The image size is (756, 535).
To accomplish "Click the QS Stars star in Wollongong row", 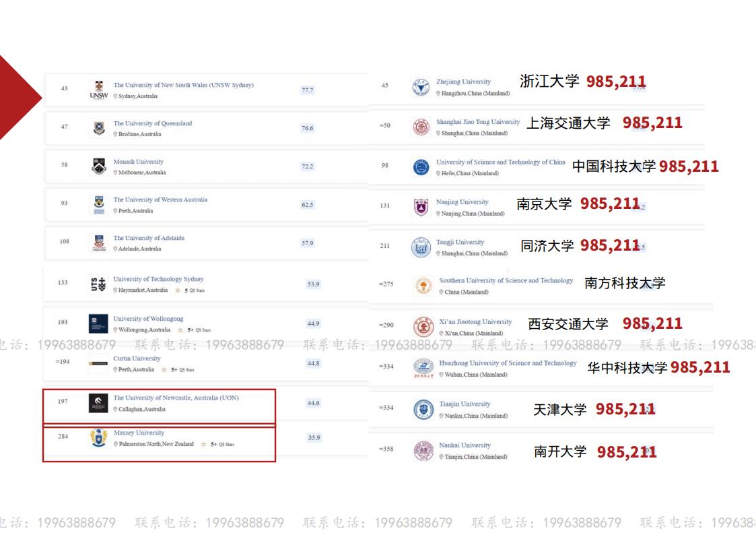I will click(180, 330).
